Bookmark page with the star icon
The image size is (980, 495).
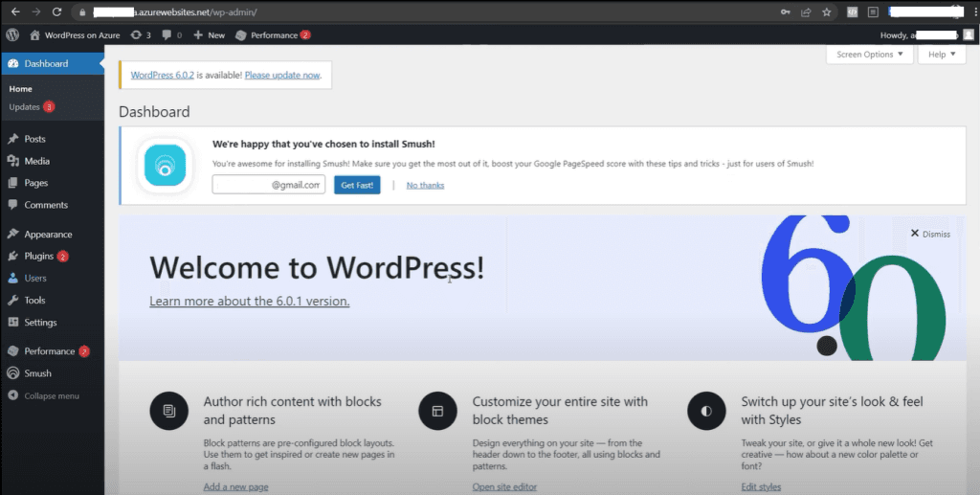coord(826,11)
